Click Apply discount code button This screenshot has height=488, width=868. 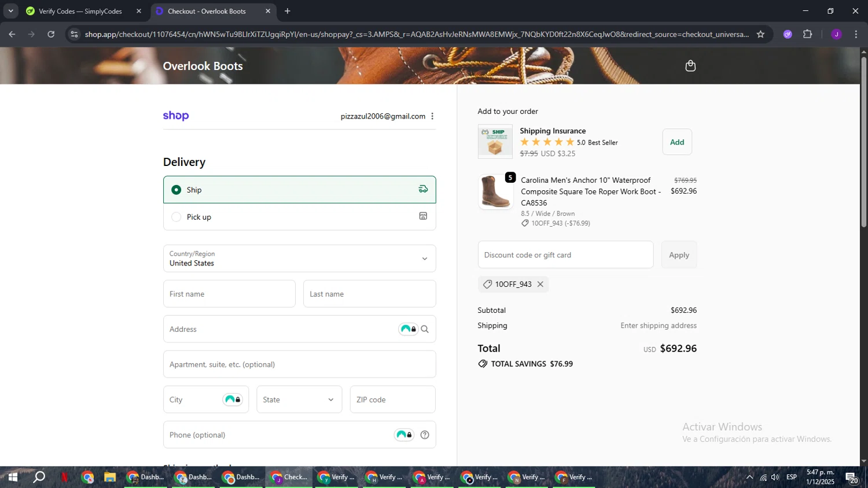pos(679,255)
